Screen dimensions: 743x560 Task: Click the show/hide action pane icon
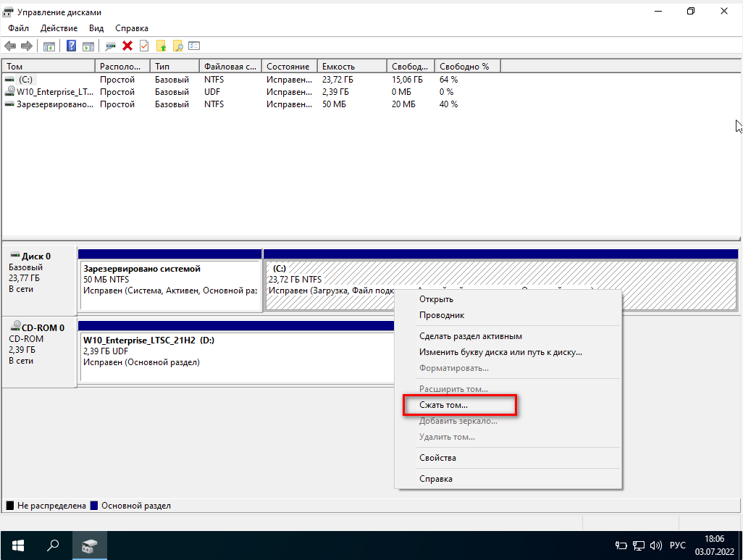tap(88, 46)
